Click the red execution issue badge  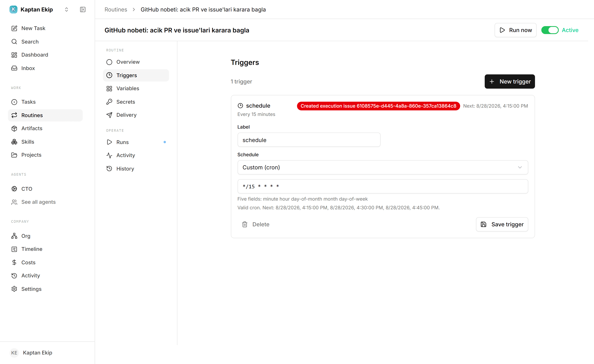point(378,106)
